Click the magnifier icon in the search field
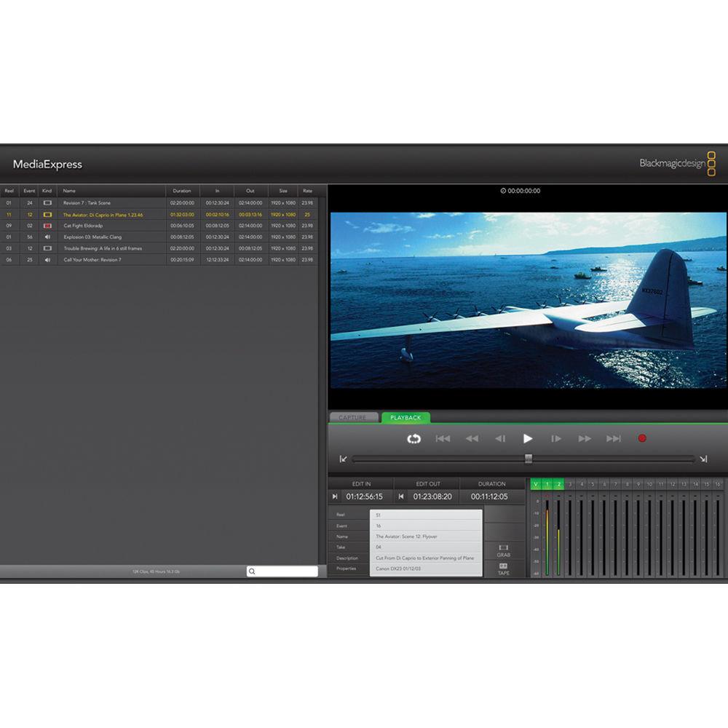The image size is (728, 728). [252, 572]
